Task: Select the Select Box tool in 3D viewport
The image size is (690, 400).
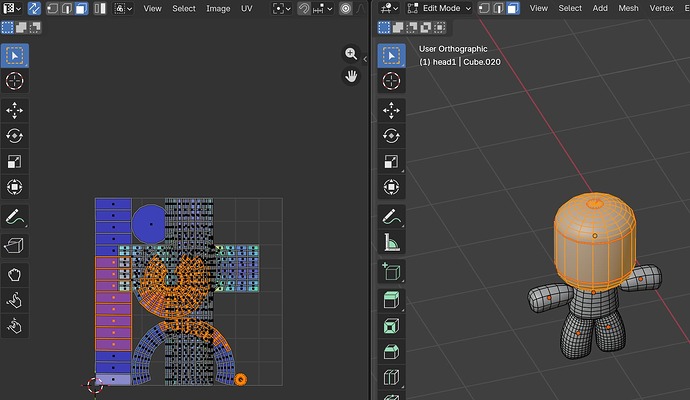Action: 391,55
